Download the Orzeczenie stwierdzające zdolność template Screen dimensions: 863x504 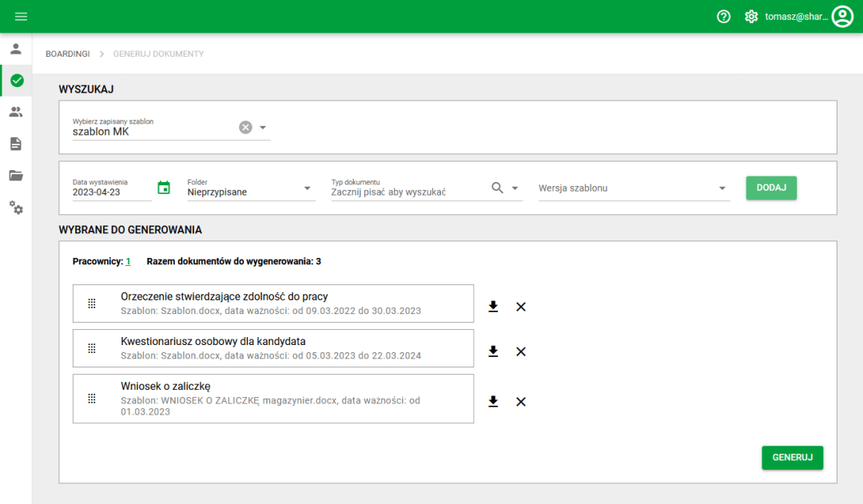(493, 307)
